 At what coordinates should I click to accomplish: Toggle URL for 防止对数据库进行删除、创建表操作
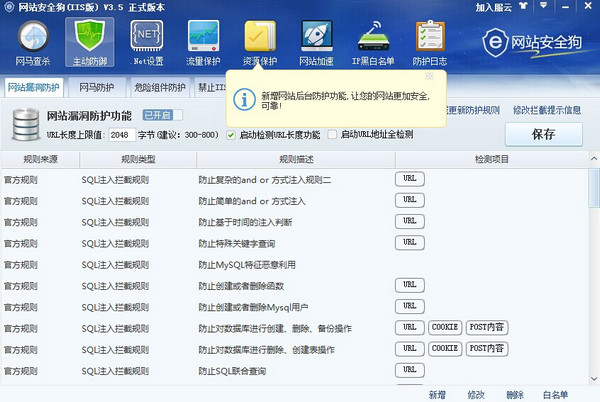pyautogui.click(x=409, y=349)
